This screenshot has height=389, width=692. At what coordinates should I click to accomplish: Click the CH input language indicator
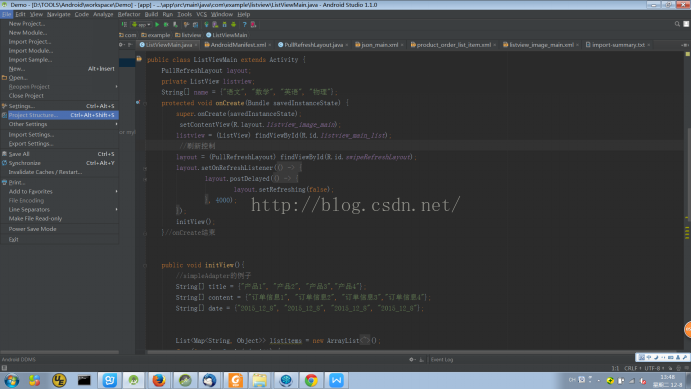(x=572, y=380)
